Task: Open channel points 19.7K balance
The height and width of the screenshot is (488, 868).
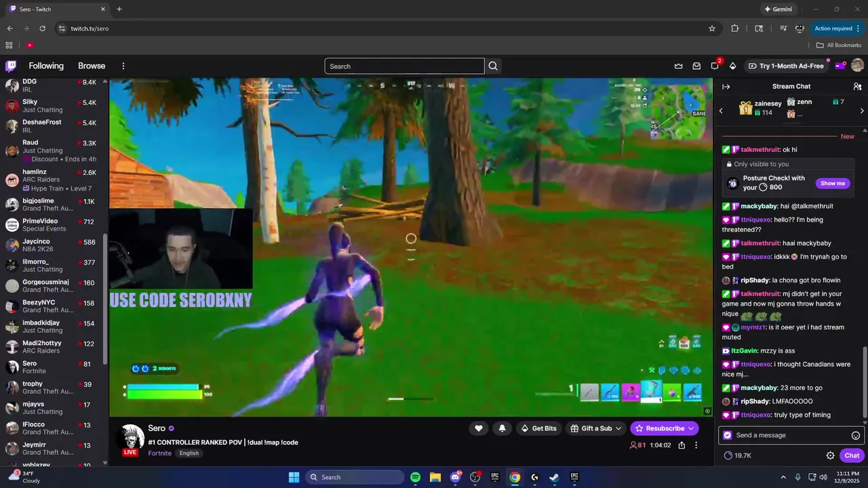Action: [738, 455]
